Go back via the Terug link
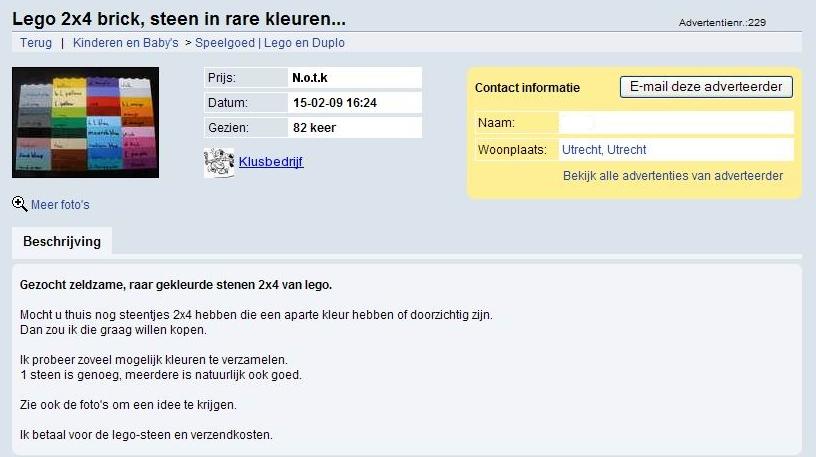 pos(36,43)
